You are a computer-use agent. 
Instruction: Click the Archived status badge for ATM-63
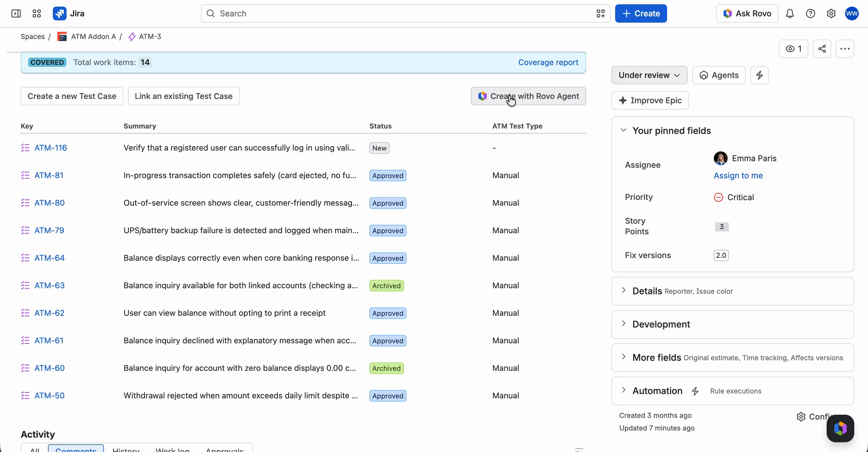(386, 286)
